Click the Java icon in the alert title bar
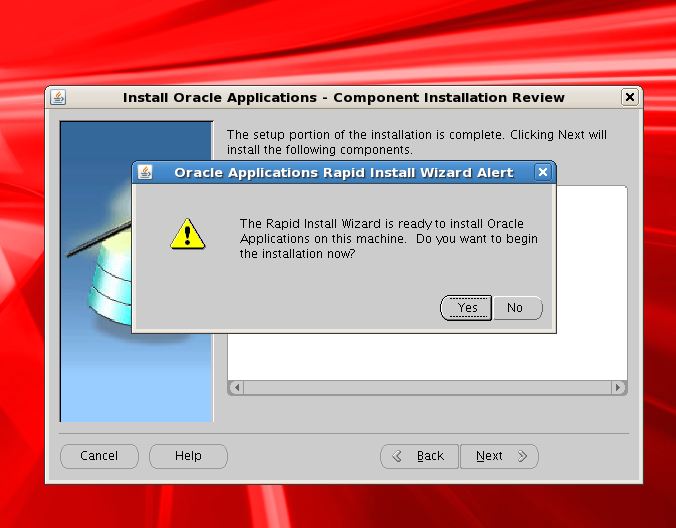Image resolution: width=676 pixels, height=528 pixels. point(145,172)
